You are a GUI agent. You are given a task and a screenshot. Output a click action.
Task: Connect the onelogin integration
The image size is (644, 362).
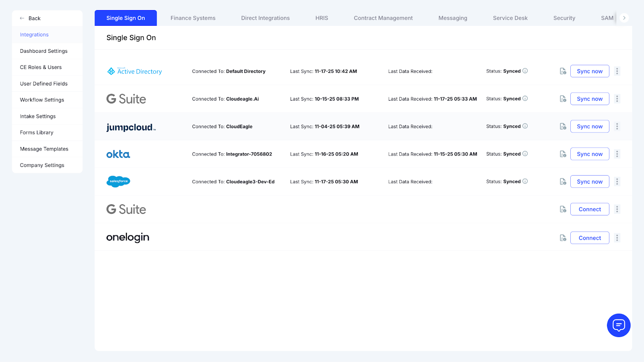click(590, 238)
